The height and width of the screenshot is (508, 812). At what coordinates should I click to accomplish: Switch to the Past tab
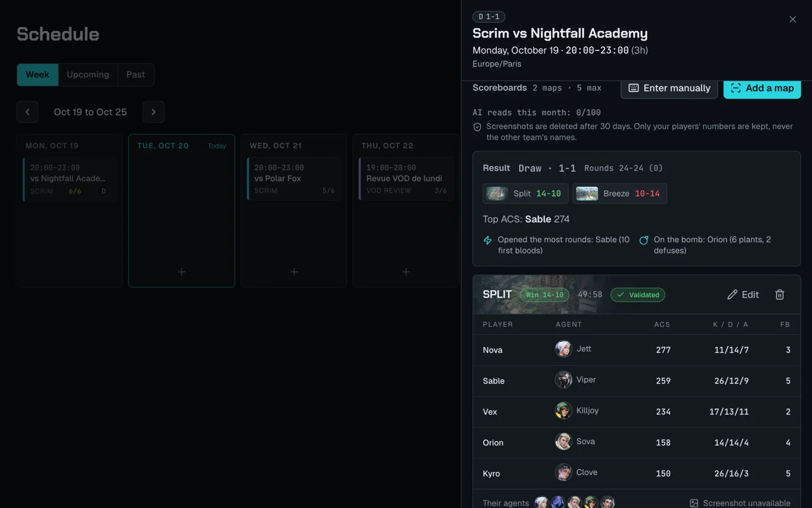[x=136, y=75]
